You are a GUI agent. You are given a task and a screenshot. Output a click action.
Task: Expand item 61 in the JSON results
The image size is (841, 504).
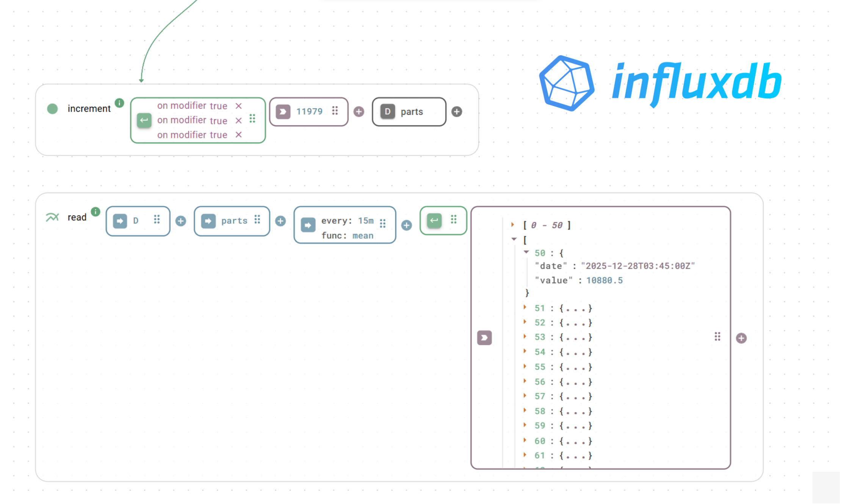click(525, 455)
